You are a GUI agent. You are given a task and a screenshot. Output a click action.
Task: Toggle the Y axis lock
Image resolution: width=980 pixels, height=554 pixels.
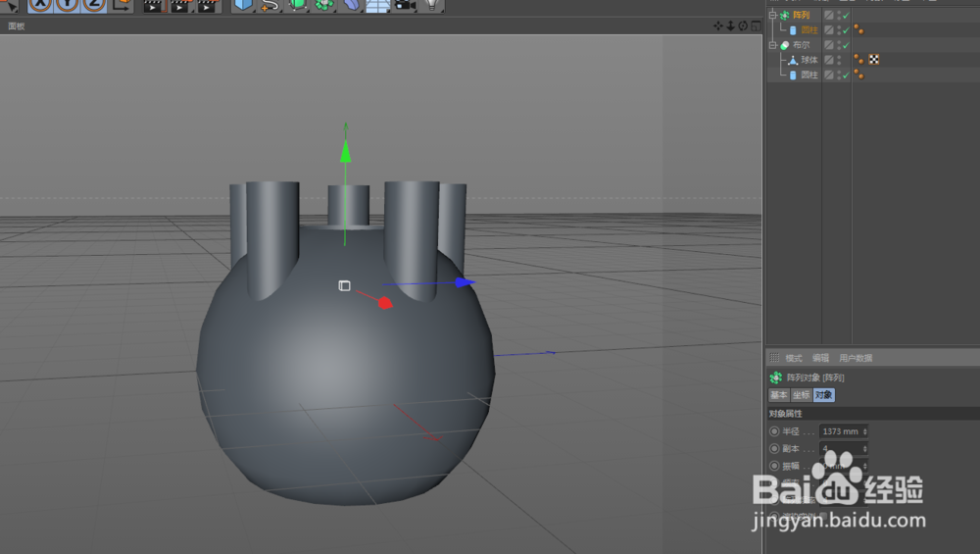coord(67,5)
